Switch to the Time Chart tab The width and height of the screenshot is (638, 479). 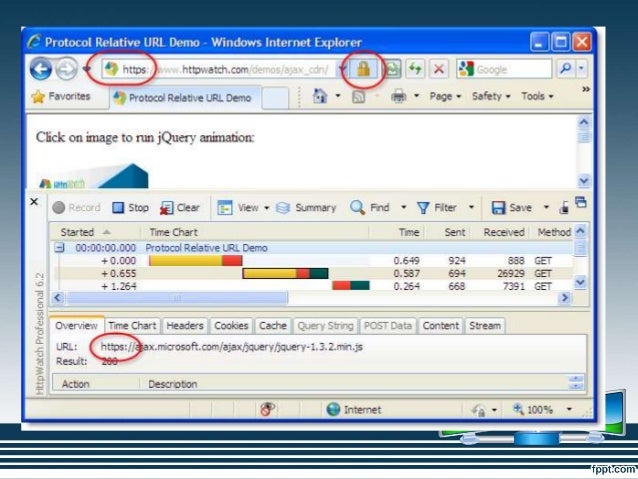point(132,326)
